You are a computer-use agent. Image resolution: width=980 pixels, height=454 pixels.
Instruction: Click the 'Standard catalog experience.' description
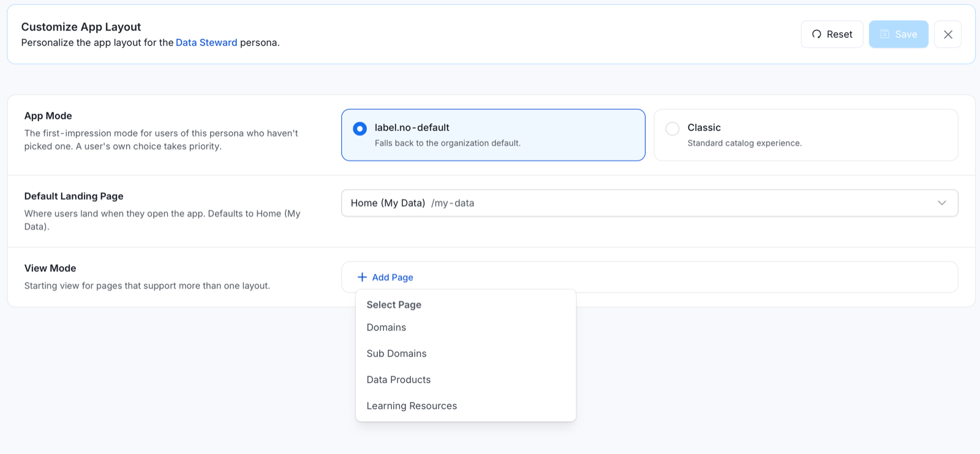[744, 143]
